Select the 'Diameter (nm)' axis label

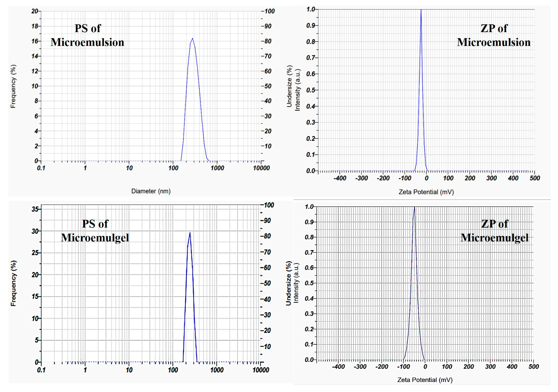pyautogui.click(x=151, y=191)
